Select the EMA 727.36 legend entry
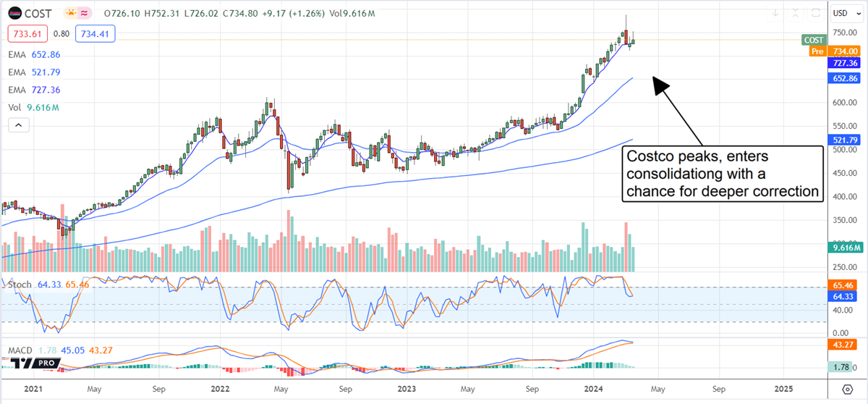 34,89
